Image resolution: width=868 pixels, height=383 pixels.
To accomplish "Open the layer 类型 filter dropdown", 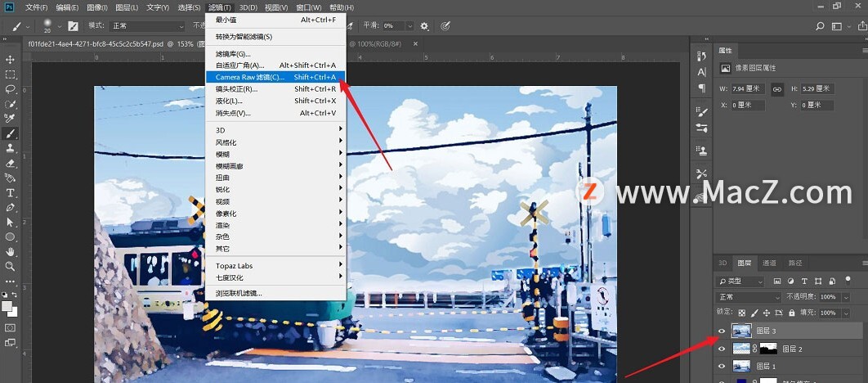I will point(739,281).
